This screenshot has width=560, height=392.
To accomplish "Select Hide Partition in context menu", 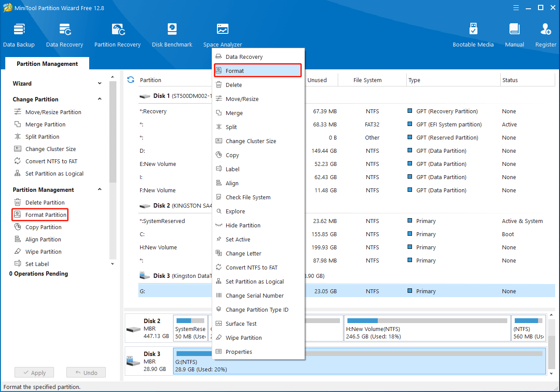I will pos(258,225).
